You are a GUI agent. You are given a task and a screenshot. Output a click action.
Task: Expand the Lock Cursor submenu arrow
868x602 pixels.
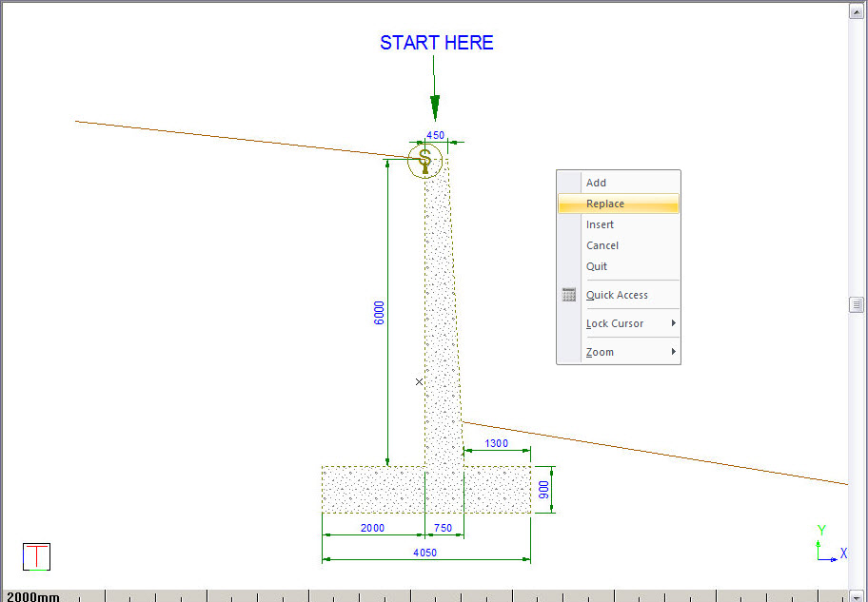point(673,323)
